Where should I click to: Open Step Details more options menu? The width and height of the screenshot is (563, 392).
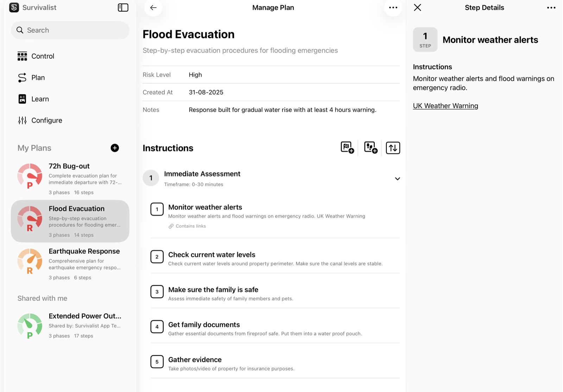pyautogui.click(x=551, y=8)
